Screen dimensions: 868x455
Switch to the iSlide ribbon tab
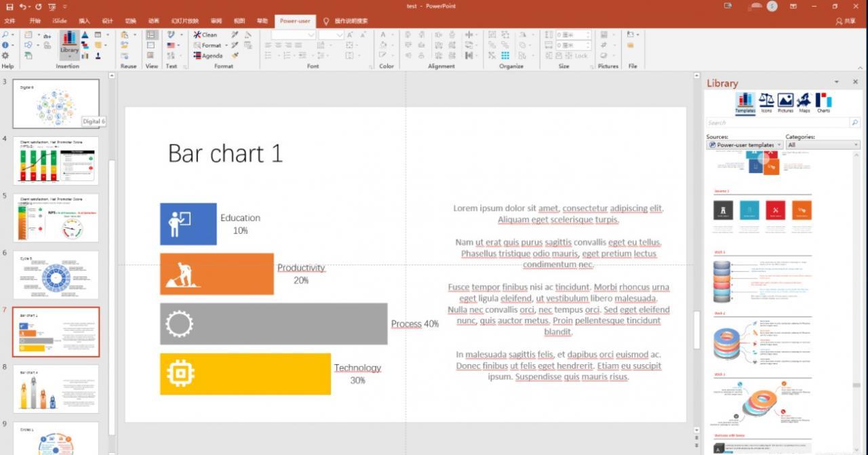pos(60,21)
